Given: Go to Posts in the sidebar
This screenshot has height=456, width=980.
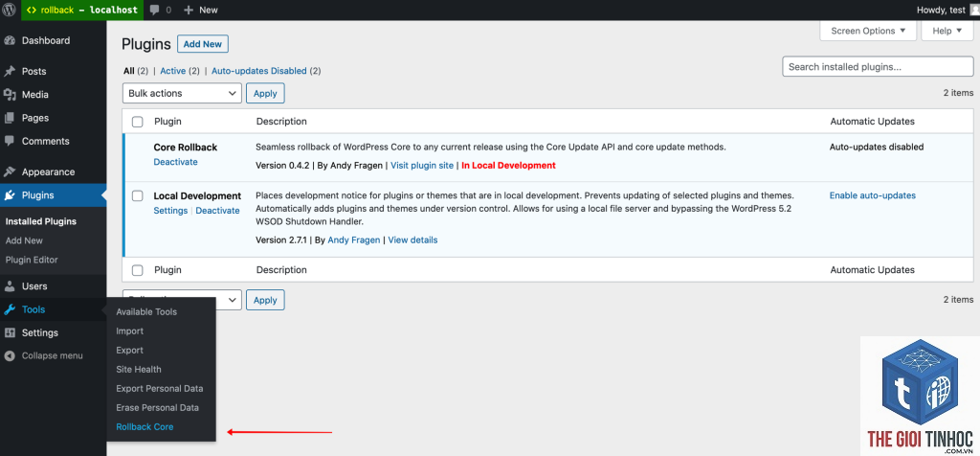Looking at the screenshot, I should coord(33,71).
